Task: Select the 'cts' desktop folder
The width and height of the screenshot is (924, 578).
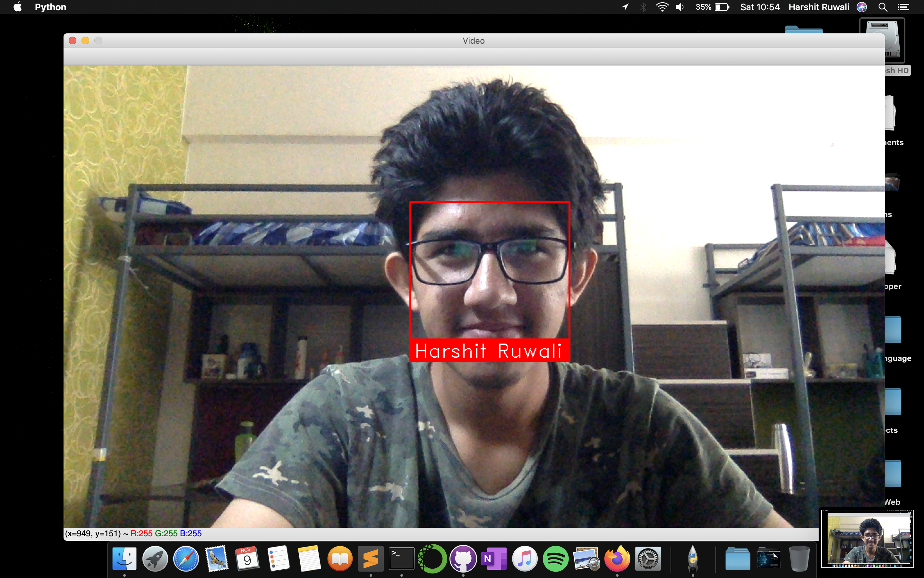Action: [x=893, y=402]
